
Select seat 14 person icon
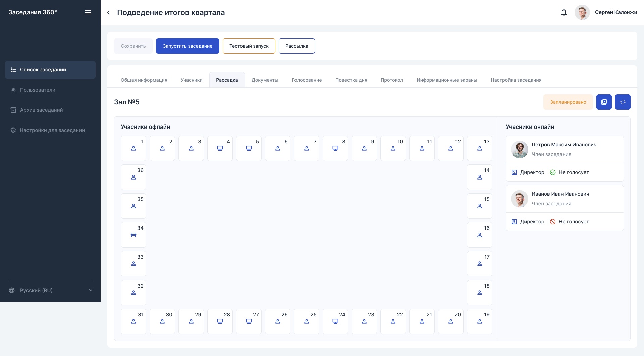[x=480, y=177]
